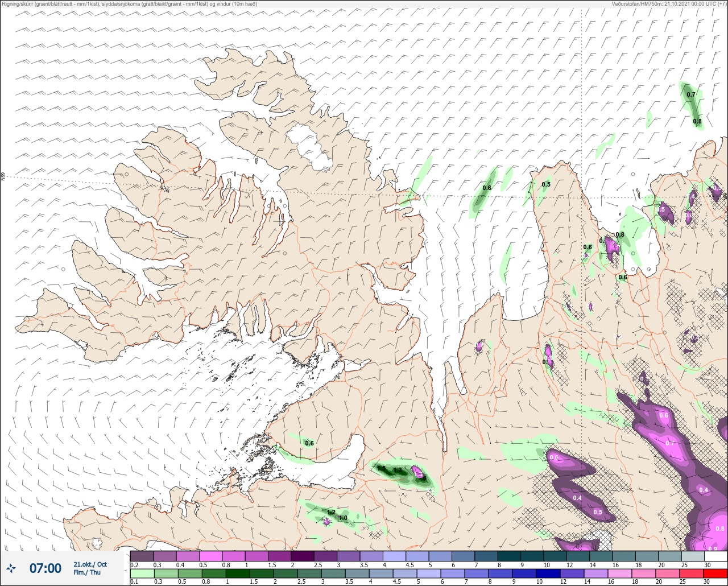Image resolution: width=728 pixels, height=586 pixels.
Task: Click the 'Fim./ Thu' weekday label
Action: (87, 572)
